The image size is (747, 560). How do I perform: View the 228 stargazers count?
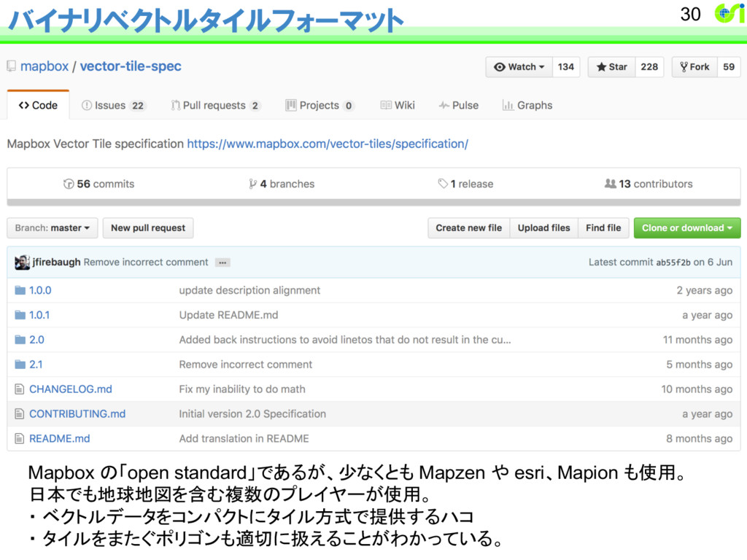coord(649,67)
